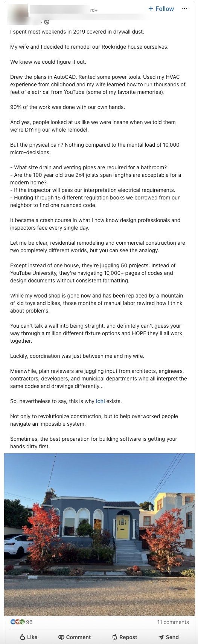Image resolution: width=198 pixels, height=644 pixels.
Task: Like this post
Action: (29, 637)
